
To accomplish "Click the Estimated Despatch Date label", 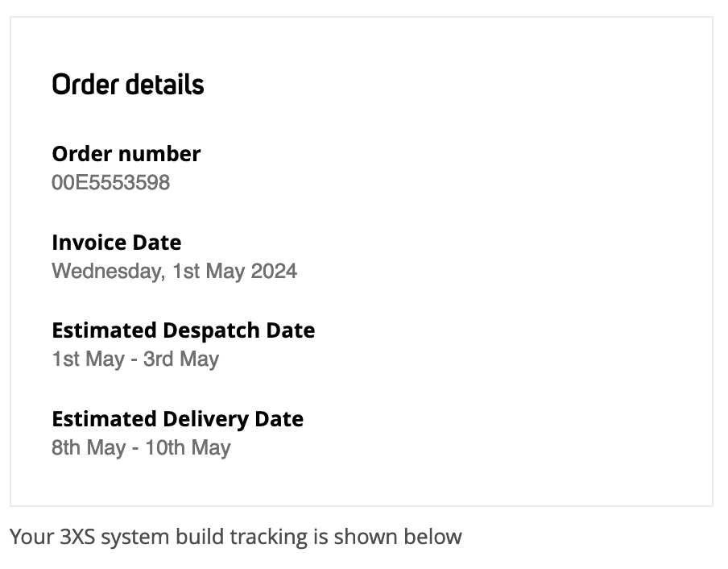I will (x=184, y=330).
